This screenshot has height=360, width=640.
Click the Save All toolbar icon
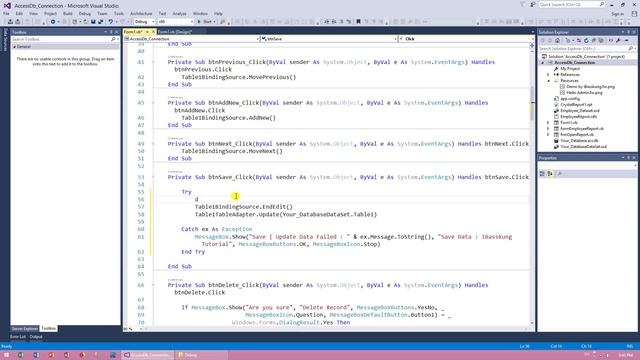click(x=100, y=22)
